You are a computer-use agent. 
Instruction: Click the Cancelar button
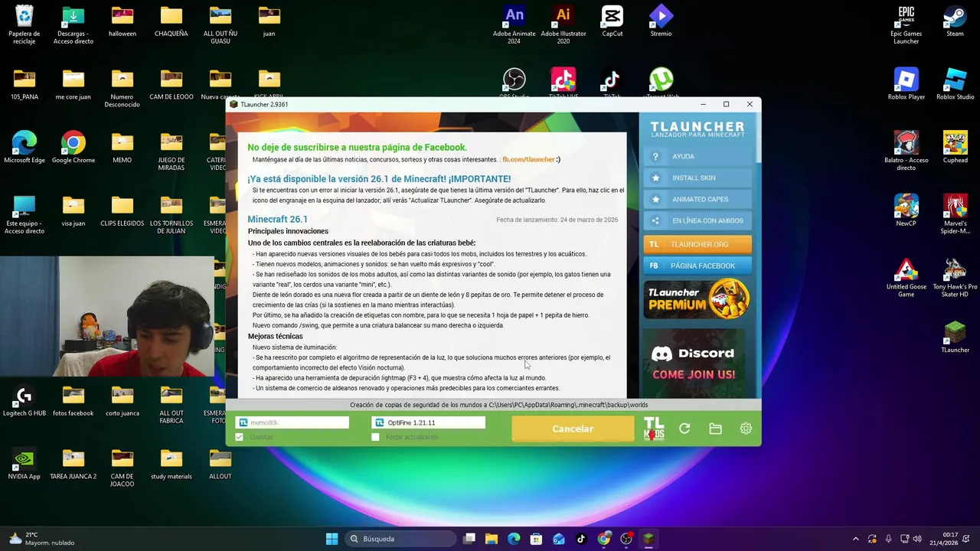(x=573, y=429)
